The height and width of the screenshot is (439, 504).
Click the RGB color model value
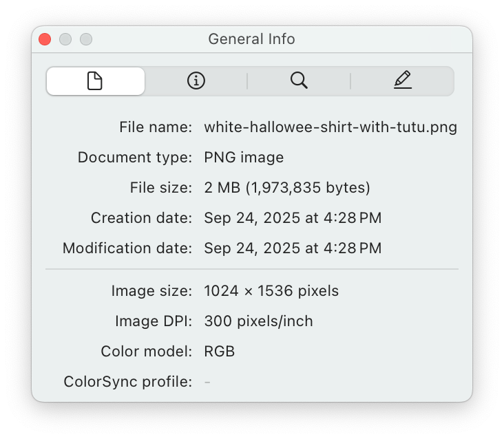pyautogui.click(x=220, y=352)
